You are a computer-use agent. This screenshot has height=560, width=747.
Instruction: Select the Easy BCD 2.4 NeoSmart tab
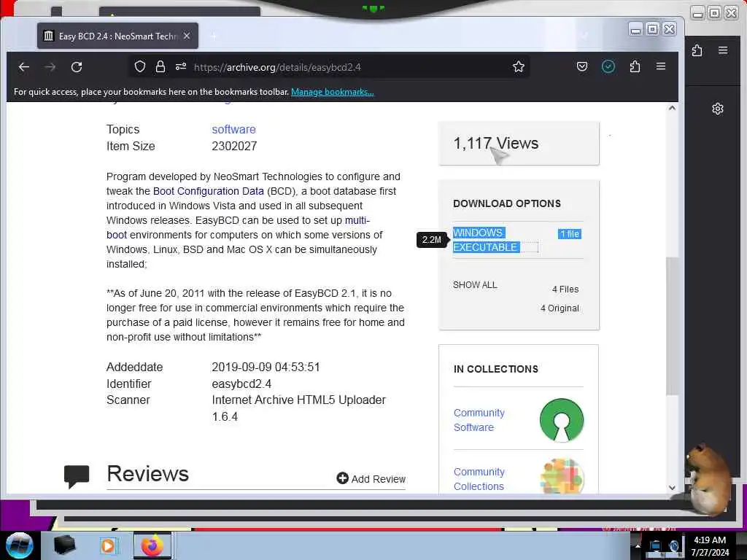click(117, 36)
